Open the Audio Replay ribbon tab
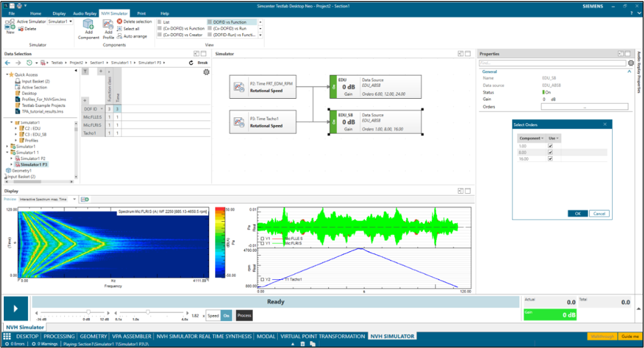 pyautogui.click(x=84, y=13)
